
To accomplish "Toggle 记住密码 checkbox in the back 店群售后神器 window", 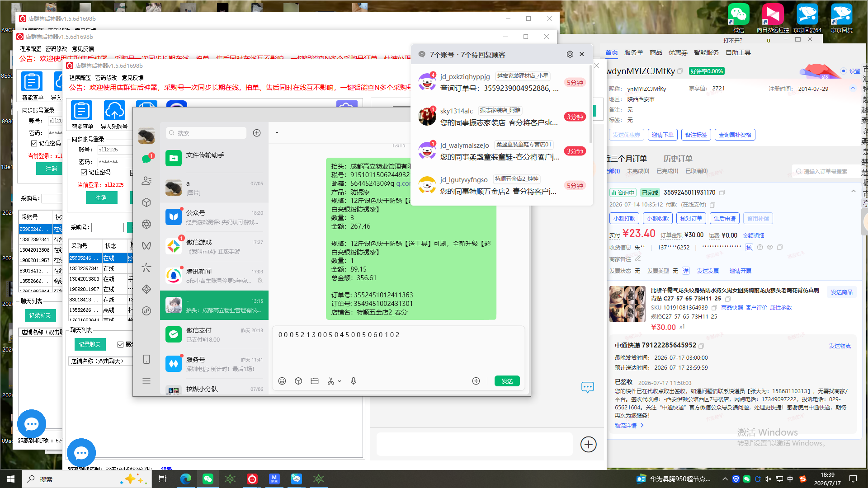I will pos(34,143).
